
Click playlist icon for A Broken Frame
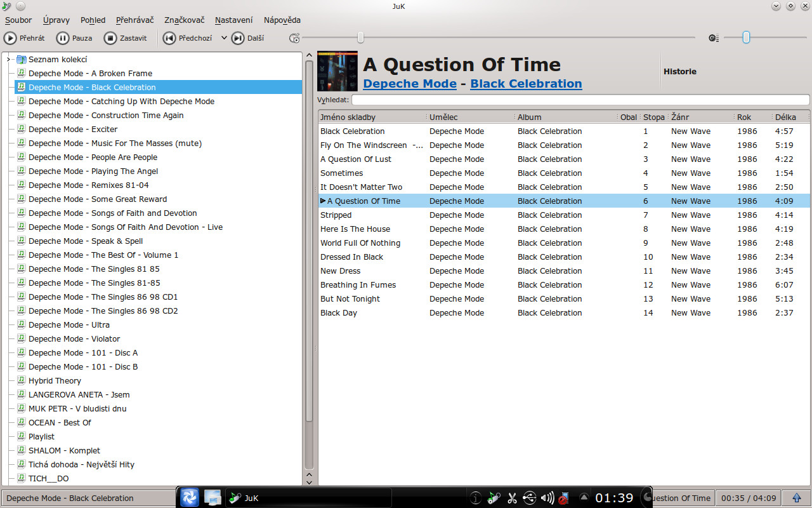(x=21, y=74)
